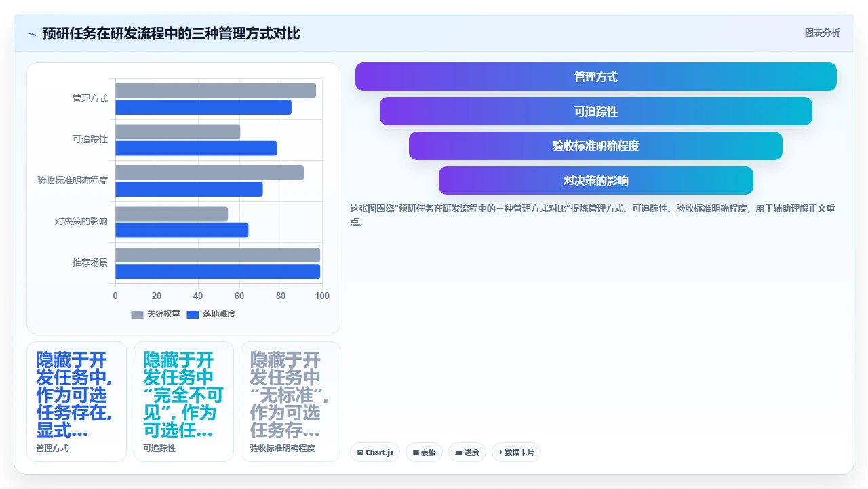Select the Chart.js tag chip
The image size is (868, 489).
click(x=375, y=452)
